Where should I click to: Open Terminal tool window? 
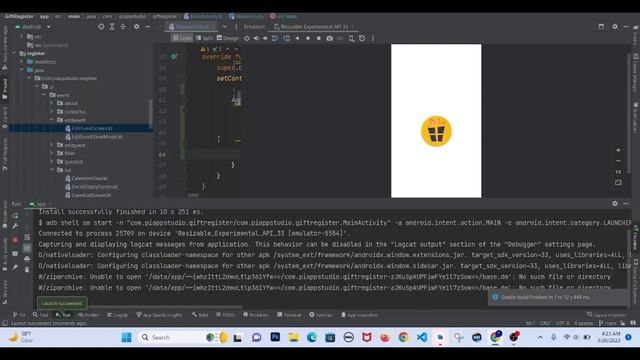pyautogui.click(x=289, y=315)
